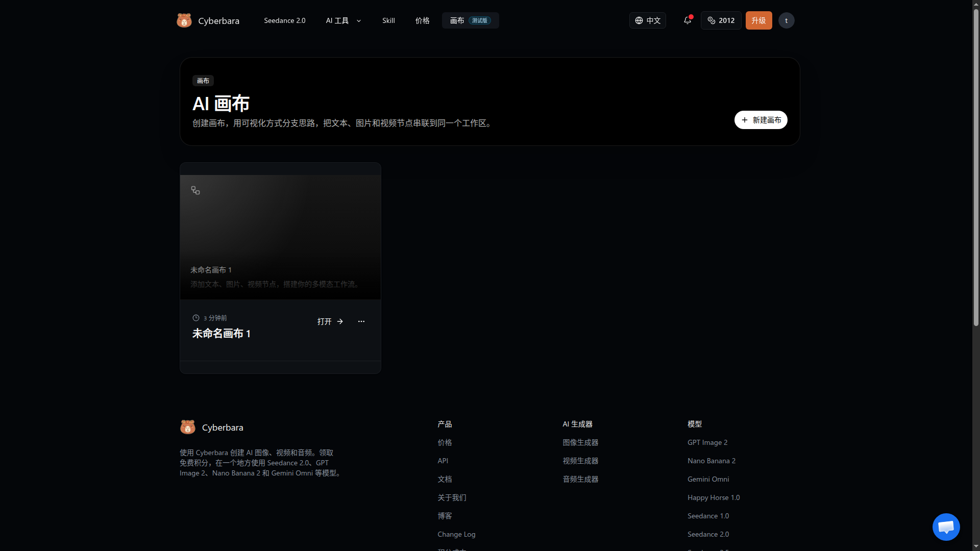
Task: Open the chat support bubble
Action: [946, 527]
